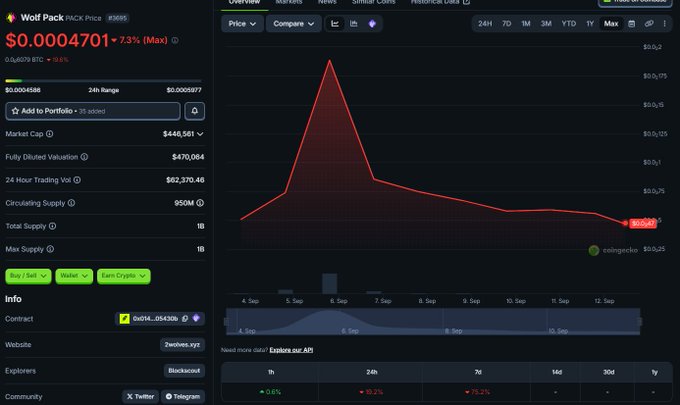Copy the contract address
Screen dimensions: 680x405
(185, 319)
